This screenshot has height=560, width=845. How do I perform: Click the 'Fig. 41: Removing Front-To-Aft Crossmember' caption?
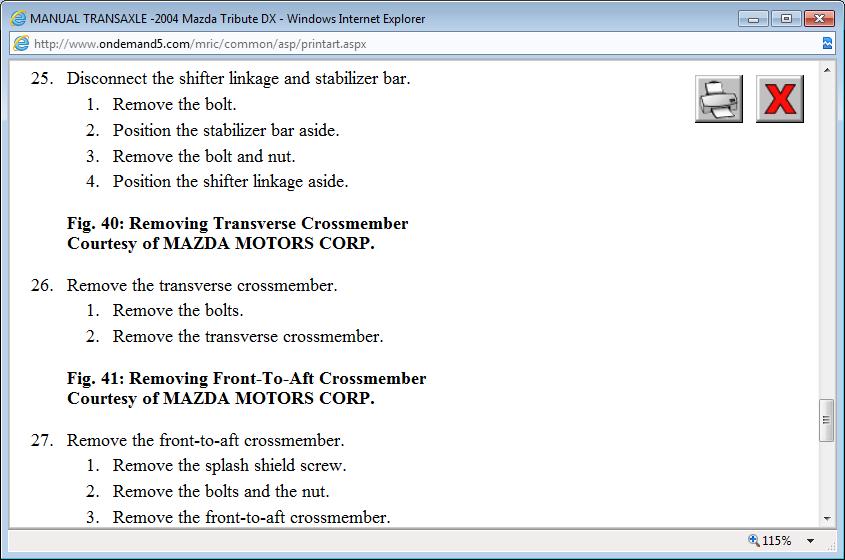pos(246,378)
